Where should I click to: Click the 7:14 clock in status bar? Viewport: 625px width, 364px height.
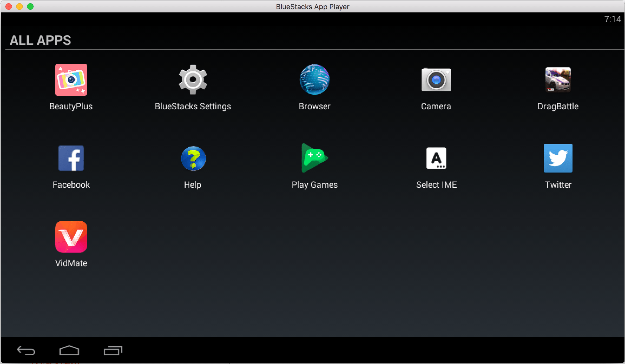click(613, 19)
